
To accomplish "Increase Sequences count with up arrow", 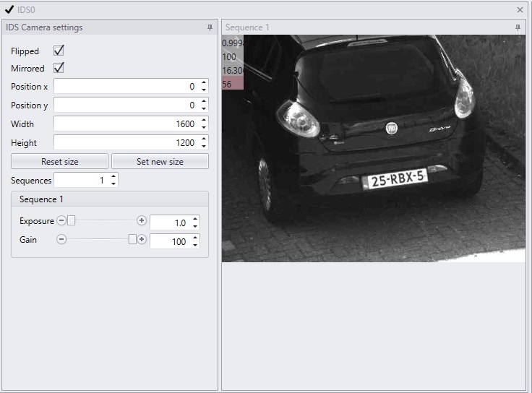I will (113, 176).
